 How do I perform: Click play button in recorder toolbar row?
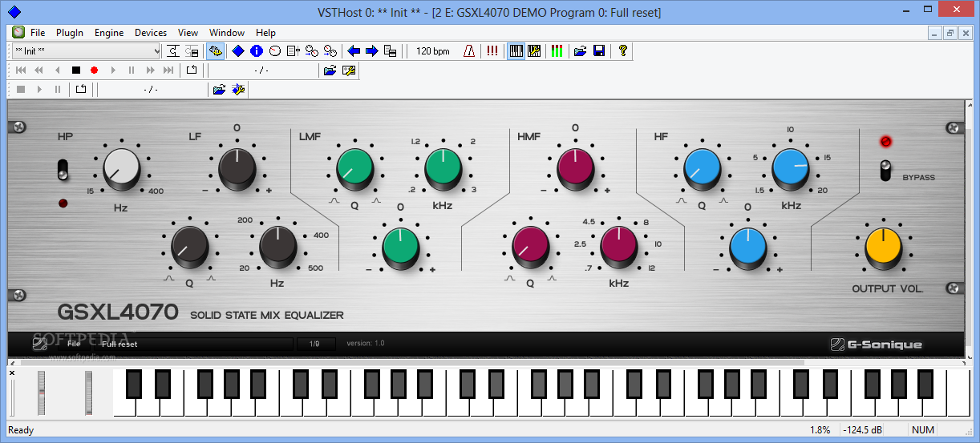click(113, 70)
